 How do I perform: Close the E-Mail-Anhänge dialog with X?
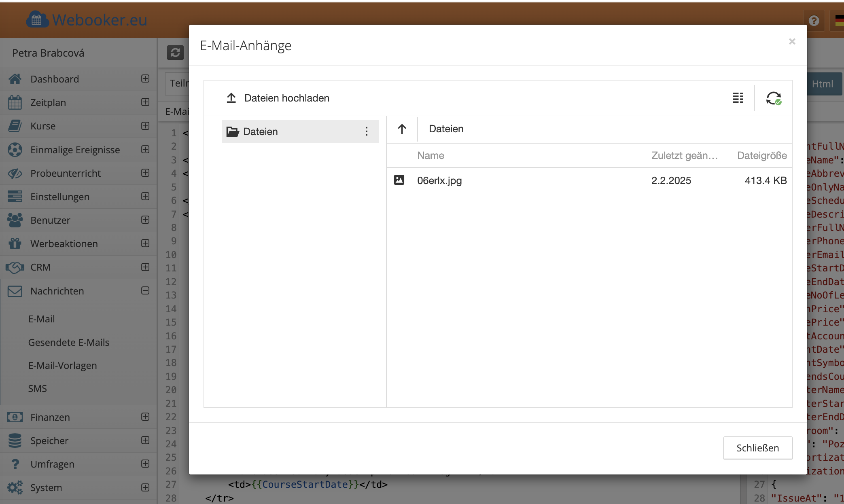point(792,42)
